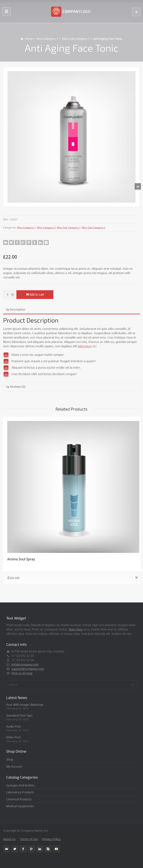This screenshot has width=143, height=868.
Task: Select the Description tab
Action: tap(16, 309)
